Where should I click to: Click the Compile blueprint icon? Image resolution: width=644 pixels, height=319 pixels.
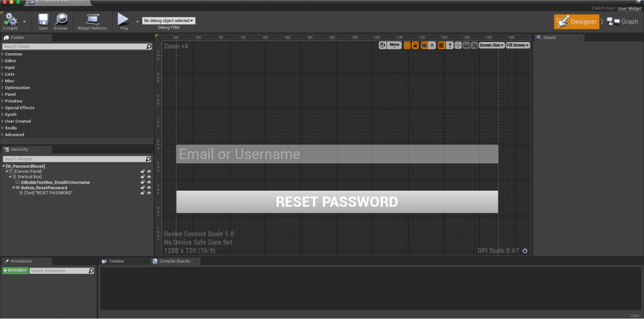(10, 20)
